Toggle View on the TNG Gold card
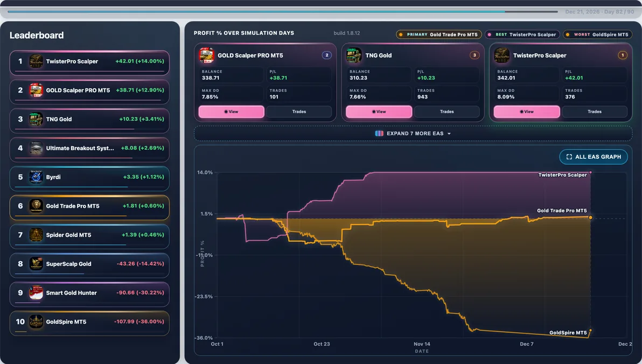Viewport: 642px width, 364px height. click(x=379, y=111)
